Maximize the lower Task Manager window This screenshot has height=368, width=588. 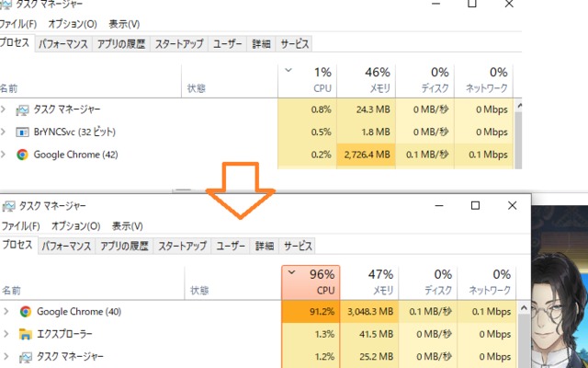tap(475, 205)
